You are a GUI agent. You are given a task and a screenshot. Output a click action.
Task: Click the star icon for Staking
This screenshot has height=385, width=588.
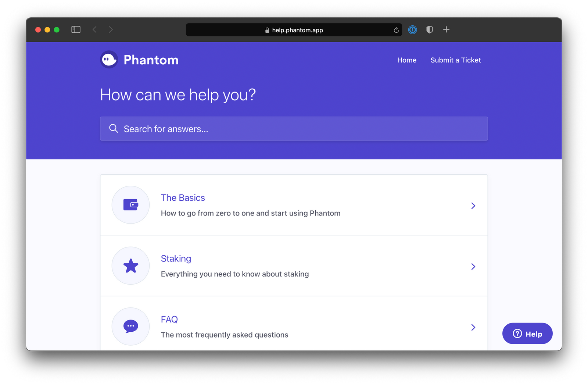tap(130, 265)
